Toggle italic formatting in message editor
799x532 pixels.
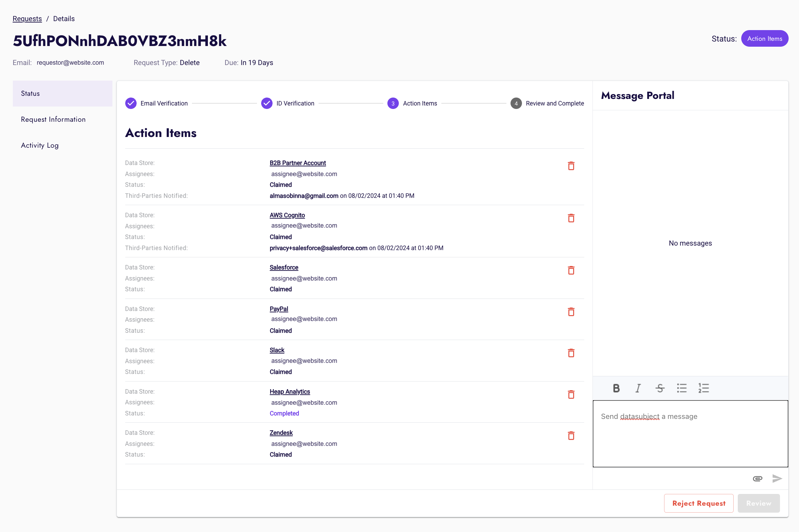tap(638, 388)
